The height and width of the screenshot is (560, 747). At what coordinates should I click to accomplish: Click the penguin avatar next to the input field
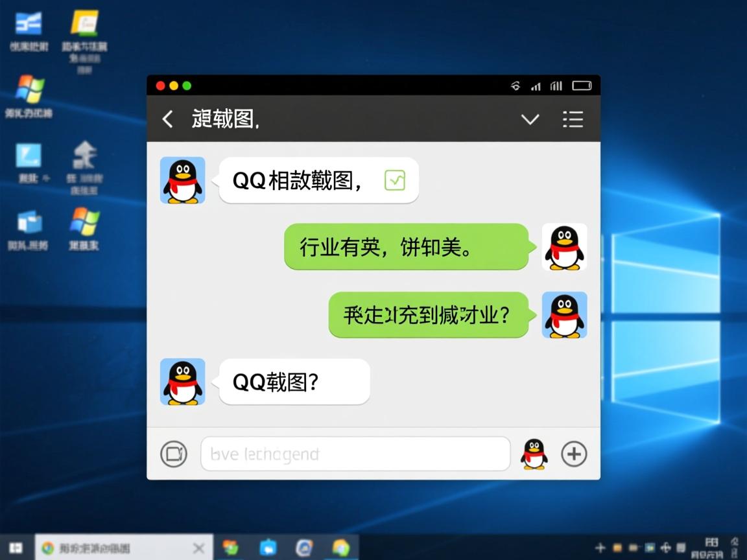coord(533,454)
